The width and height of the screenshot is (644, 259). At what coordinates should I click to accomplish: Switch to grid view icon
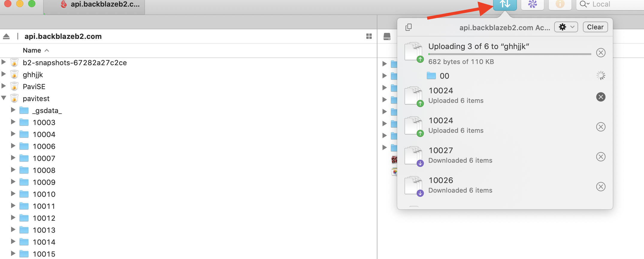(369, 36)
